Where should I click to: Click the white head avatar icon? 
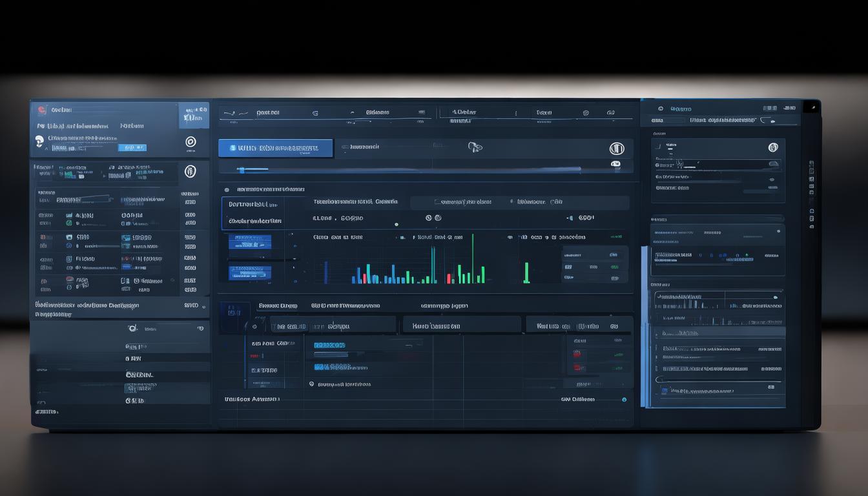[39, 141]
